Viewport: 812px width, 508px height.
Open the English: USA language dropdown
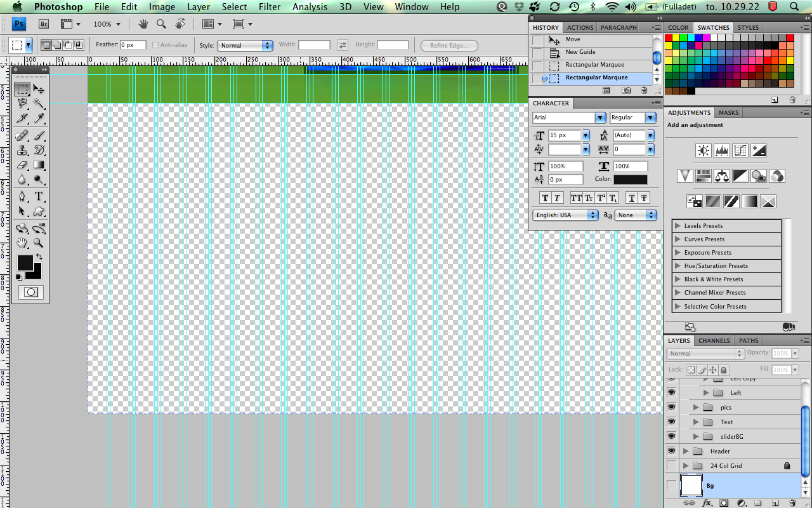pyautogui.click(x=565, y=215)
